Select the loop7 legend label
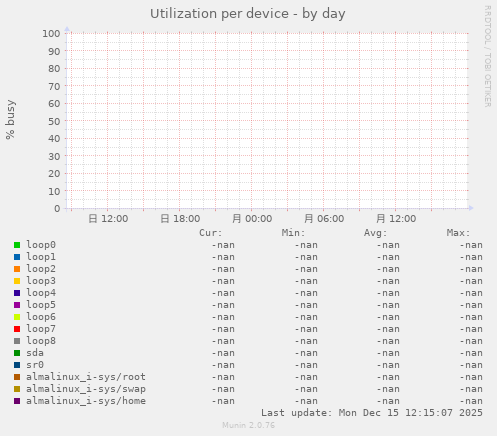The width and height of the screenshot is (497, 436). coord(41,329)
